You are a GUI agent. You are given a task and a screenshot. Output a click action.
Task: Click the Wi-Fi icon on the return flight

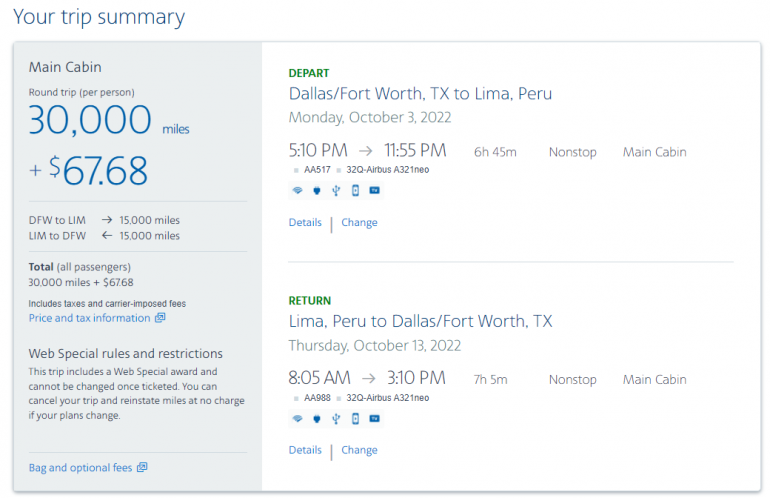(x=297, y=418)
